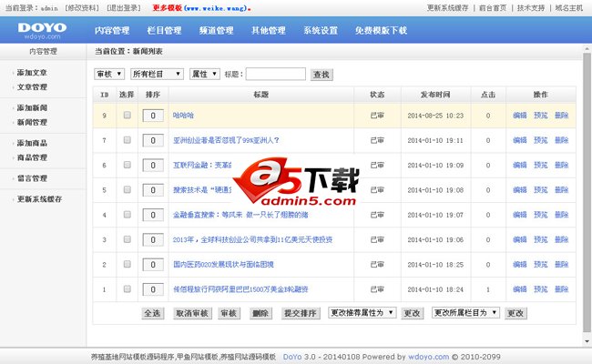
Task: Click 删除 for news ID 1 row
Action: pos(561,289)
